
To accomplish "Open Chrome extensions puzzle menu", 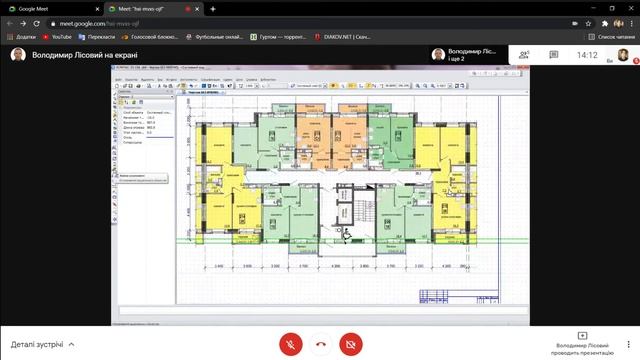I will pyautogui.click(x=605, y=24).
